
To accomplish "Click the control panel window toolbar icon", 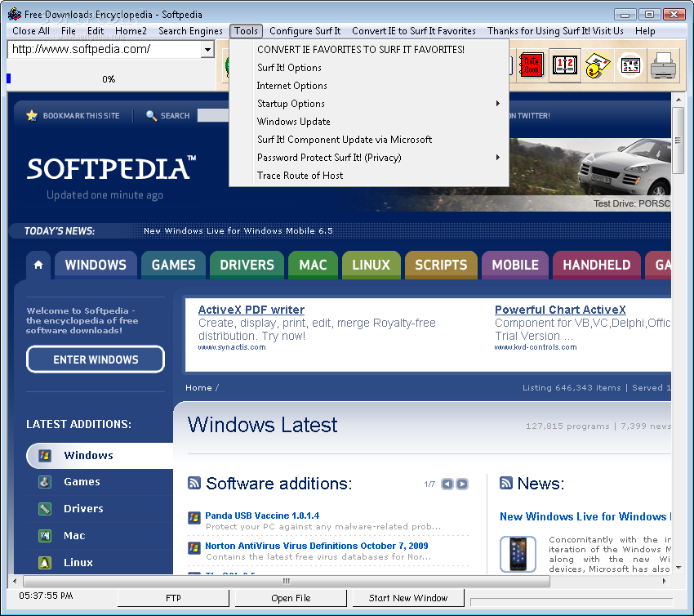I will pos(630,65).
